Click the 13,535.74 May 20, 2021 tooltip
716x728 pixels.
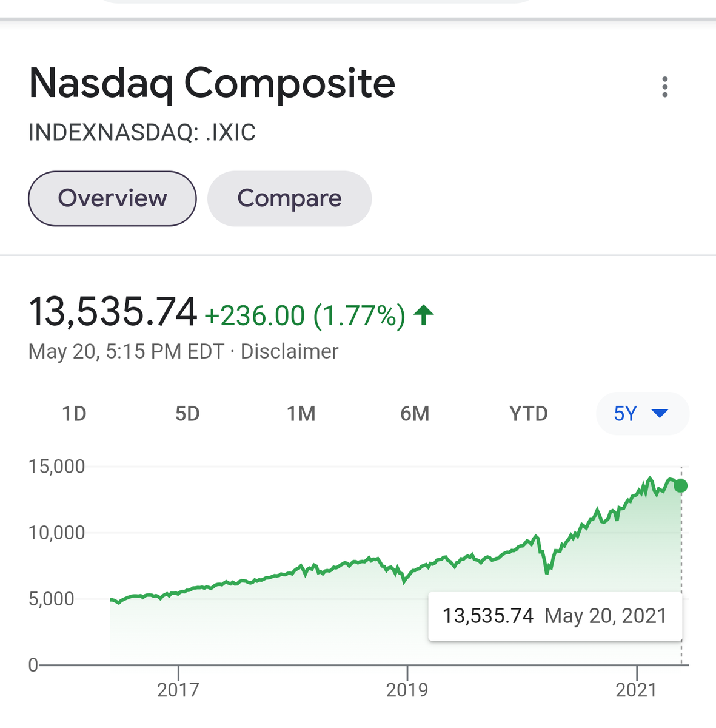pos(555,616)
